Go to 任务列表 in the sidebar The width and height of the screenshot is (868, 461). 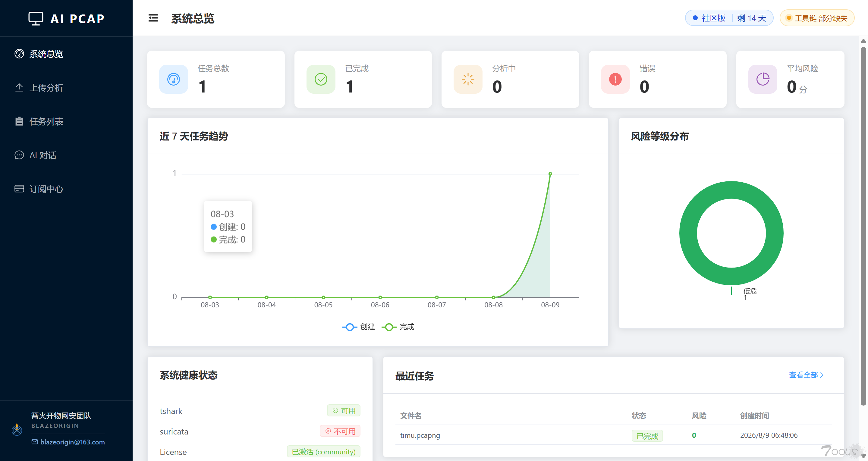coord(66,121)
